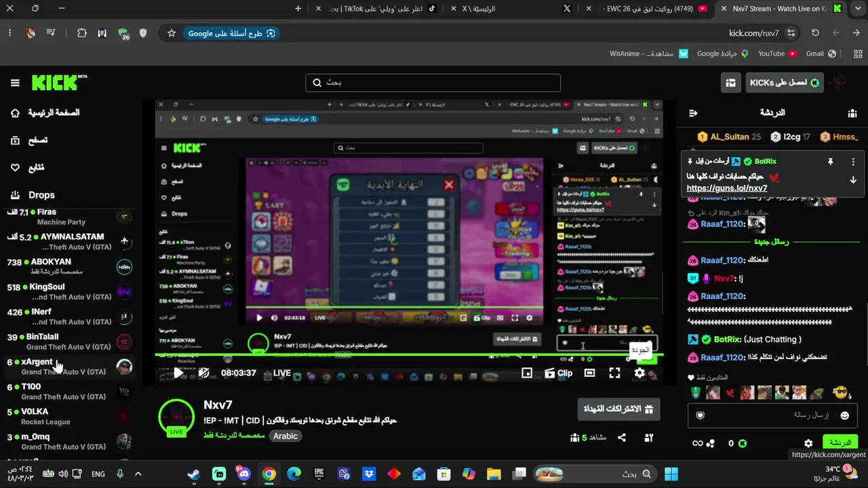Open the YouTube bookmark
This screenshot has height=488, width=868.
(777, 54)
